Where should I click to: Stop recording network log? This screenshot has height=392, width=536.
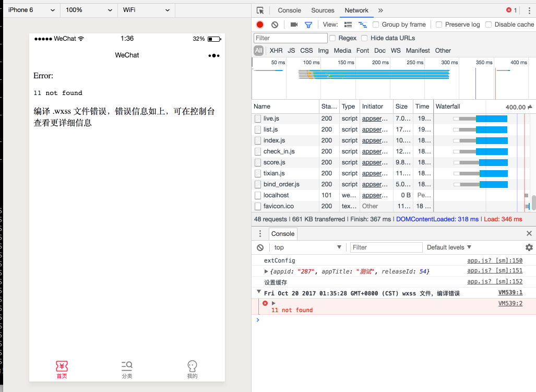coord(260,25)
